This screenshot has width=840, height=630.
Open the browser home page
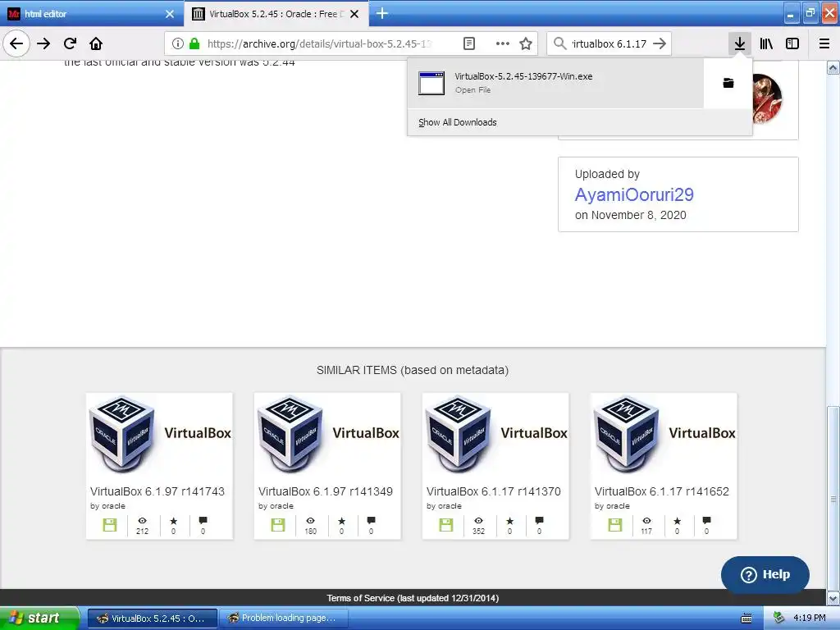[x=96, y=43]
